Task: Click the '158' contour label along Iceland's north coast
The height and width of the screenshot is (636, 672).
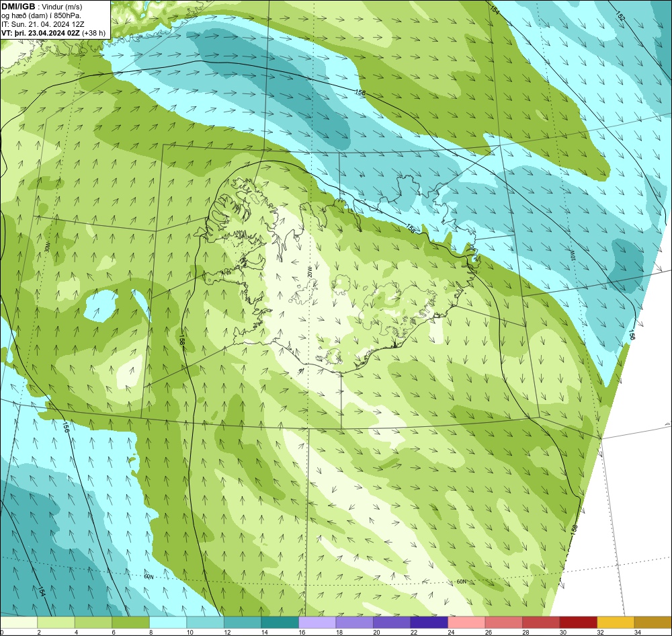Action: click(410, 229)
